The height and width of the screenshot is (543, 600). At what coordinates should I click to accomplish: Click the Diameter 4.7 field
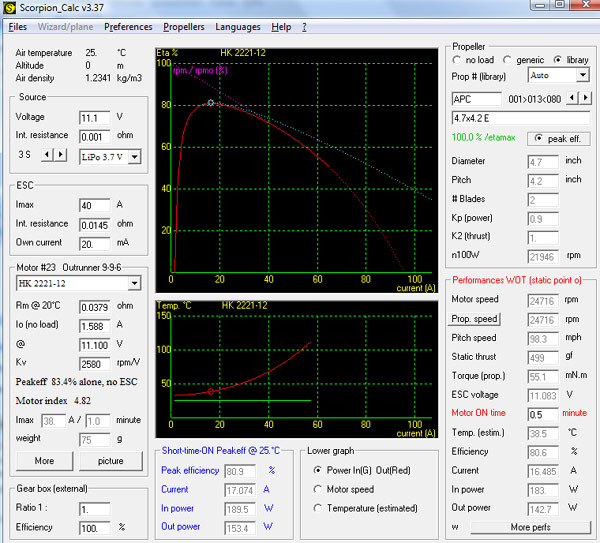[x=543, y=162]
